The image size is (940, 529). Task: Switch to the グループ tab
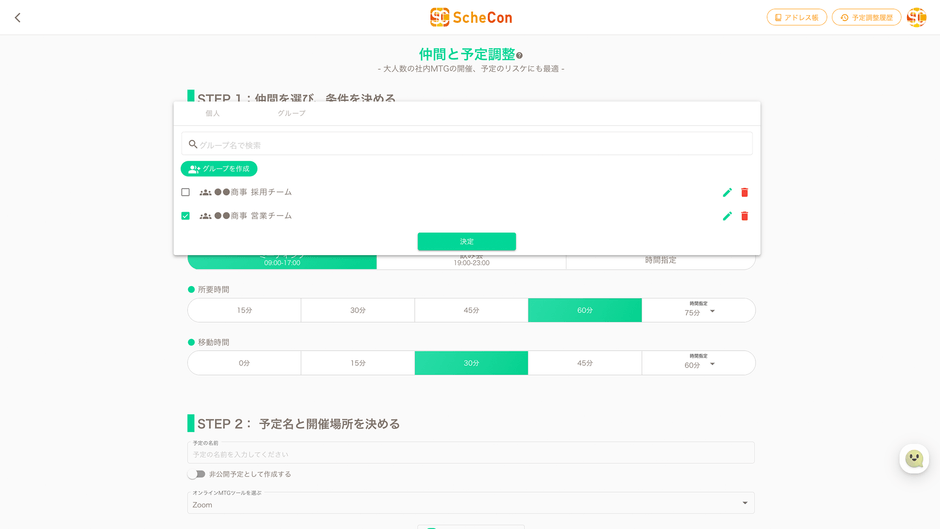click(x=291, y=114)
